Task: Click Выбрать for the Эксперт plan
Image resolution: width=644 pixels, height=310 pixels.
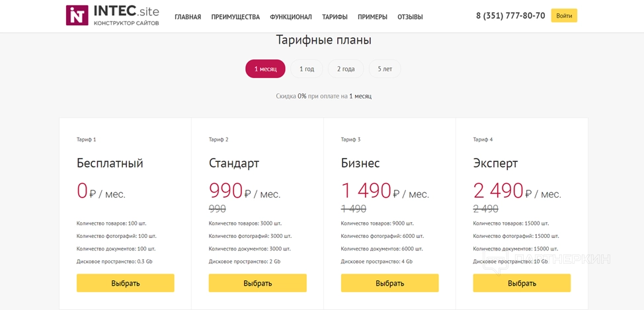Action: (522, 283)
